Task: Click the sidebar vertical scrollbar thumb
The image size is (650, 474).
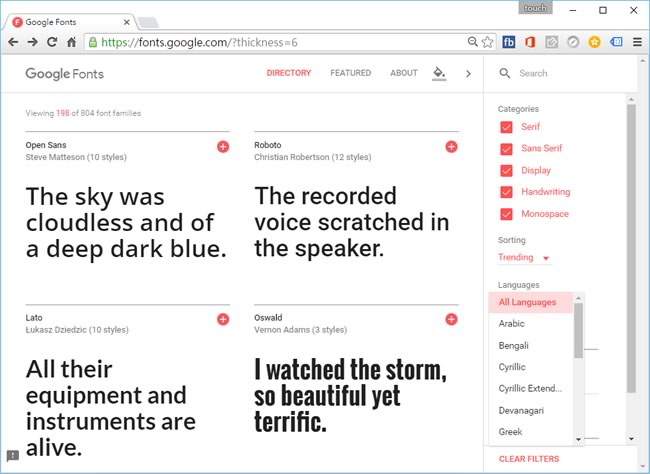Action: 631,248
